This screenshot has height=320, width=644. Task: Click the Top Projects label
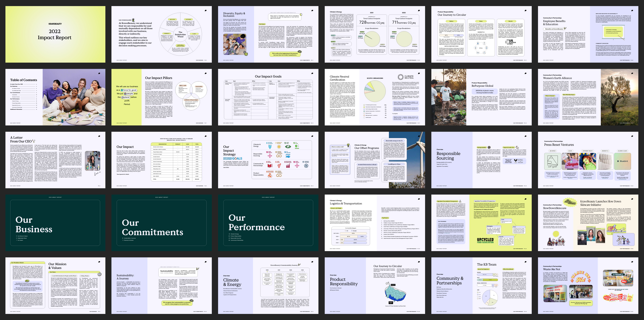[x=385, y=218]
